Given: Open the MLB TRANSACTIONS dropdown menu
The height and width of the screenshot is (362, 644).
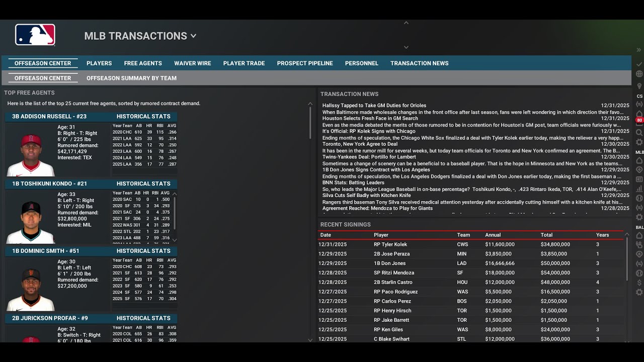Looking at the screenshot, I should point(140,36).
